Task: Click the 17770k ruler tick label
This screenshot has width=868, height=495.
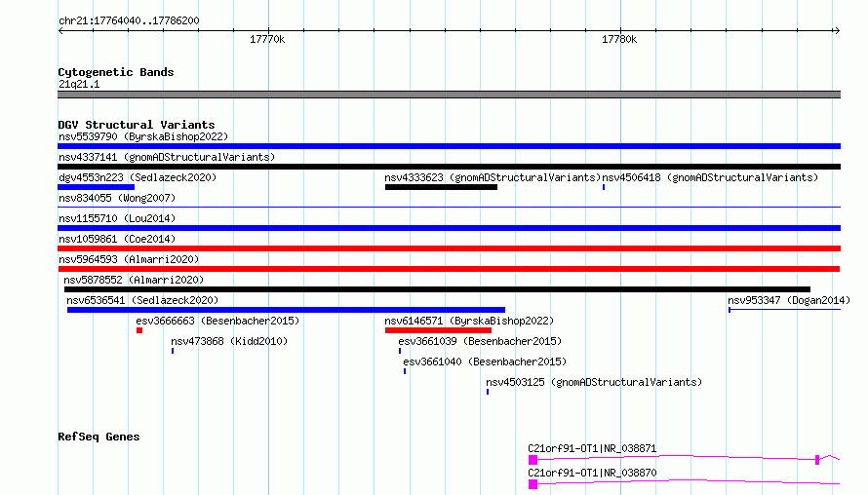Action: point(267,39)
